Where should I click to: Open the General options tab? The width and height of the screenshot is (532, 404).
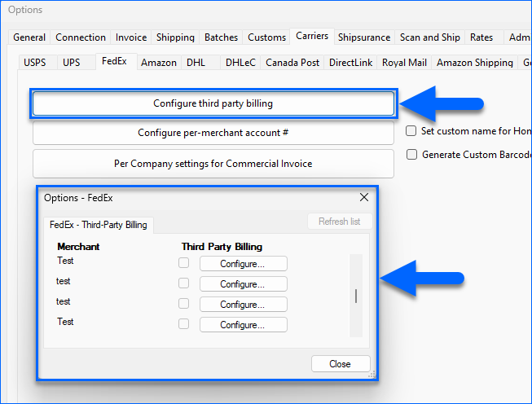pyautogui.click(x=29, y=37)
